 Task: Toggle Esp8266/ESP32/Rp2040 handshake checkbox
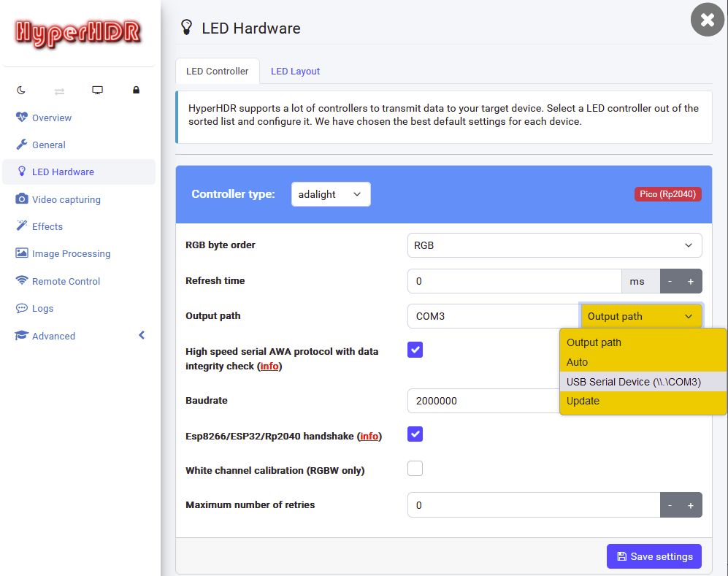415,434
